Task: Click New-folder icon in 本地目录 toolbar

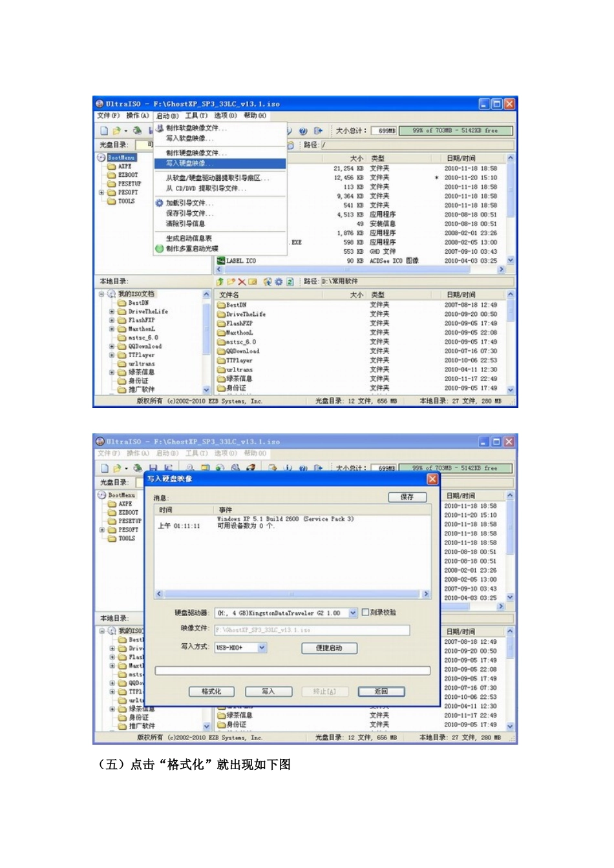Action: pyautogui.click(x=231, y=282)
